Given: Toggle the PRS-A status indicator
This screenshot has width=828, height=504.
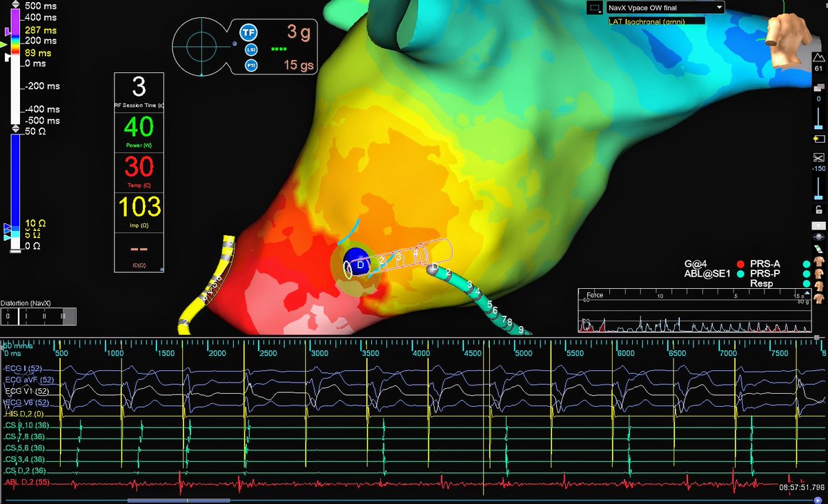Looking at the screenshot, I should 806,263.
